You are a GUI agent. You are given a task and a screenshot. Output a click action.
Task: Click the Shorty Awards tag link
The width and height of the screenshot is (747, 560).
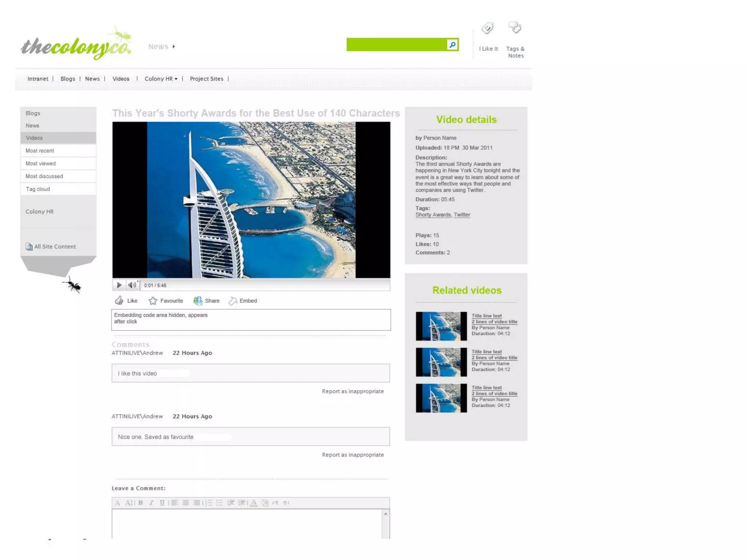click(433, 215)
